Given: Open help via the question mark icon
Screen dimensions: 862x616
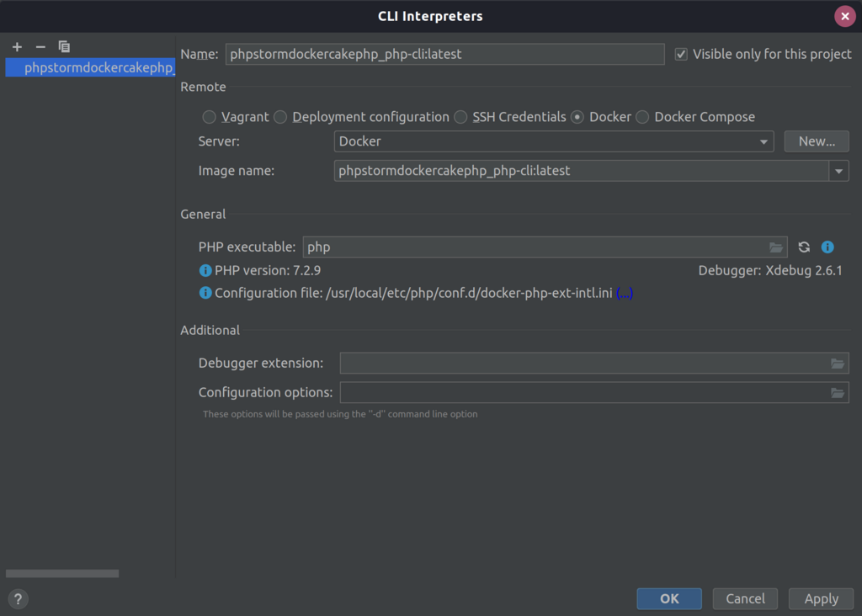Looking at the screenshot, I should click(x=17, y=598).
